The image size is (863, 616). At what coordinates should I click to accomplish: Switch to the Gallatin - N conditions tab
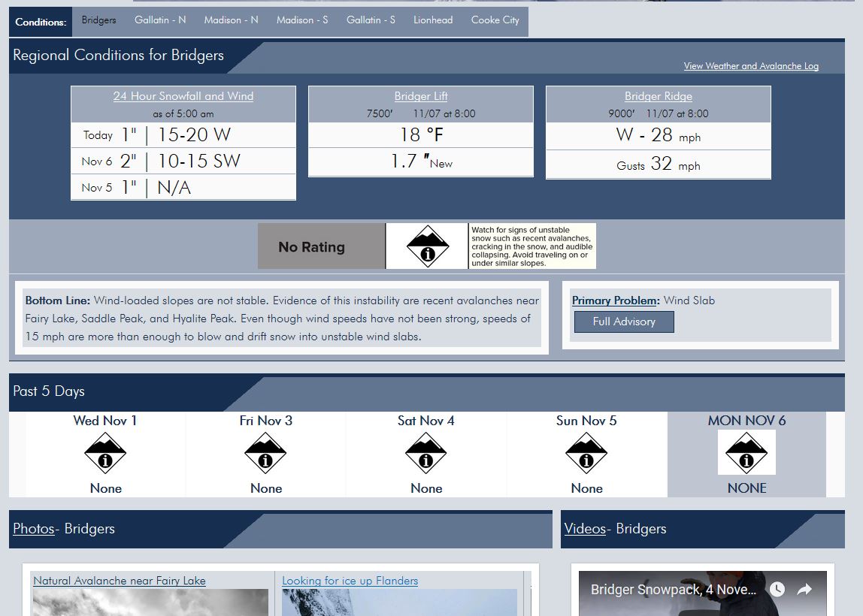click(160, 20)
